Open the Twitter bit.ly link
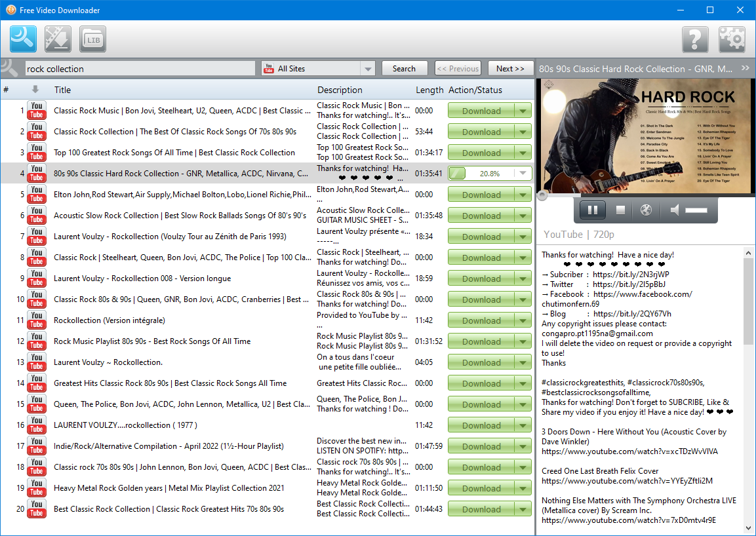This screenshot has width=756, height=536. point(629,284)
